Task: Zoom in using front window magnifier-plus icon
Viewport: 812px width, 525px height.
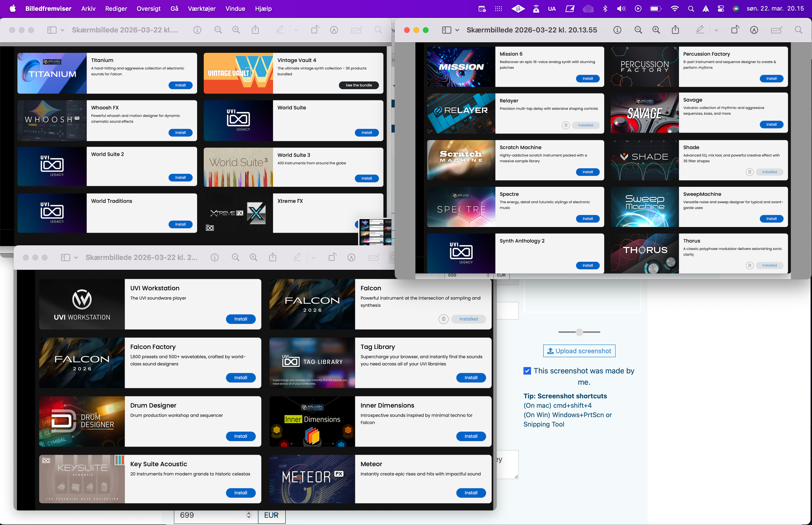Action: pos(656,30)
